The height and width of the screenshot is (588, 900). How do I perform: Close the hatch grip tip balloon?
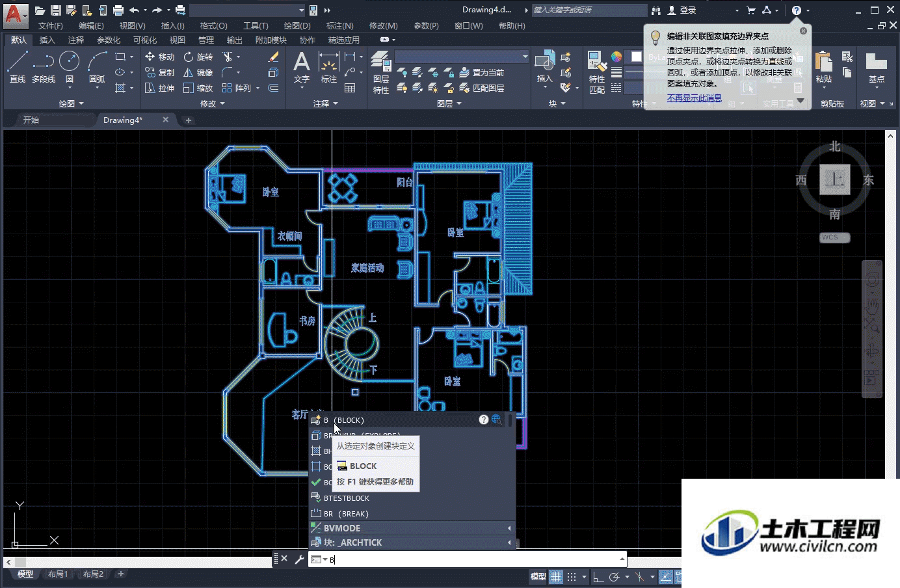(803, 31)
